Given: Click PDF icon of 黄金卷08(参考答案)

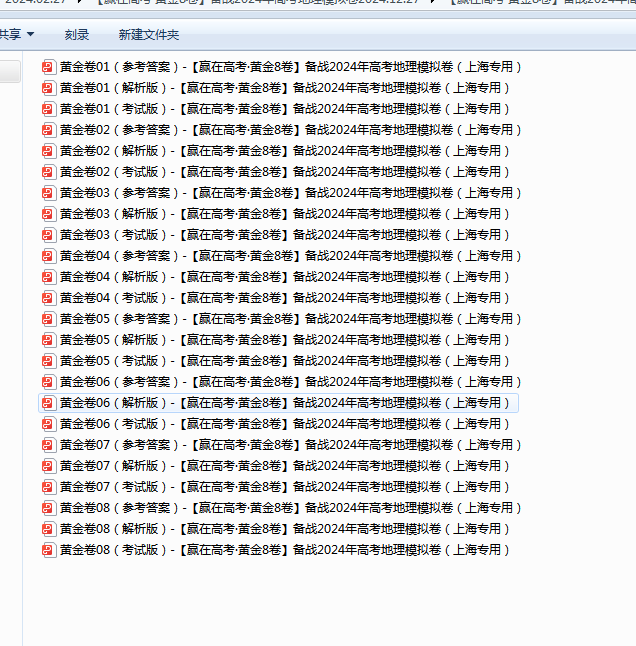Looking at the screenshot, I should tap(49, 508).
